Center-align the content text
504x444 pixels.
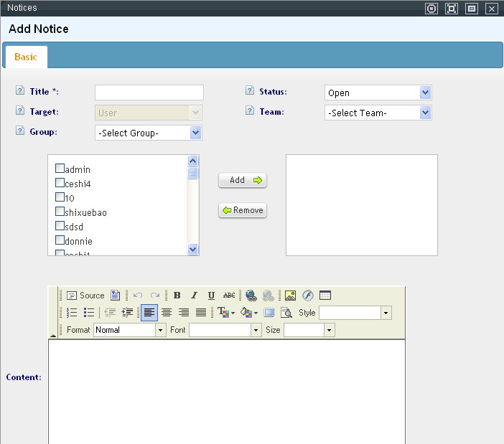pyautogui.click(x=167, y=313)
